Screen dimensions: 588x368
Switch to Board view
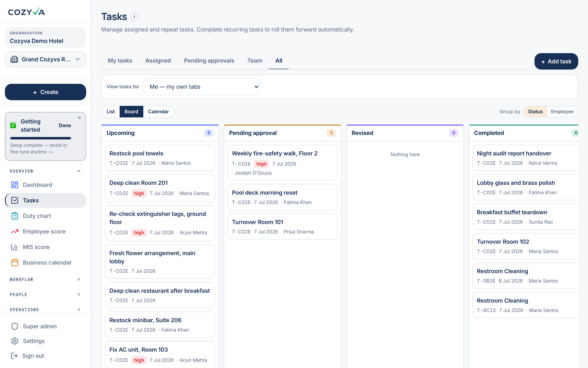coord(131,111)
